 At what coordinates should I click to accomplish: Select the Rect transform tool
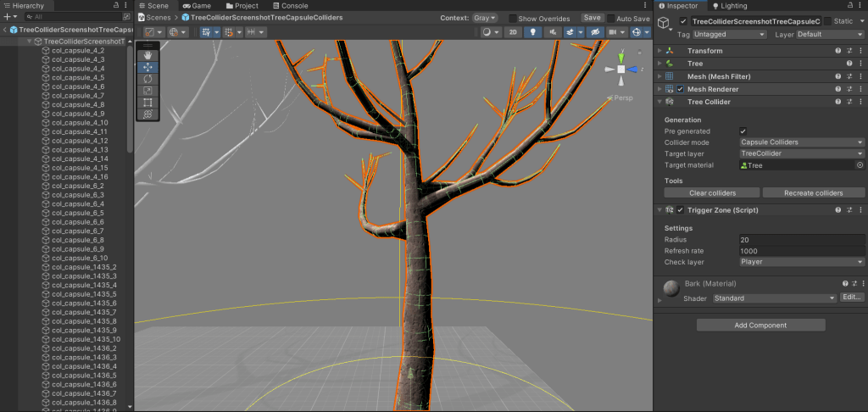(x=148, y=102)
